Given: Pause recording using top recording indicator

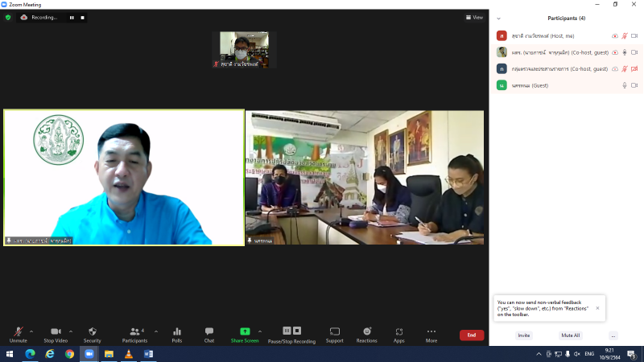Looking at the screenshot, I should (x=72, y=18).
